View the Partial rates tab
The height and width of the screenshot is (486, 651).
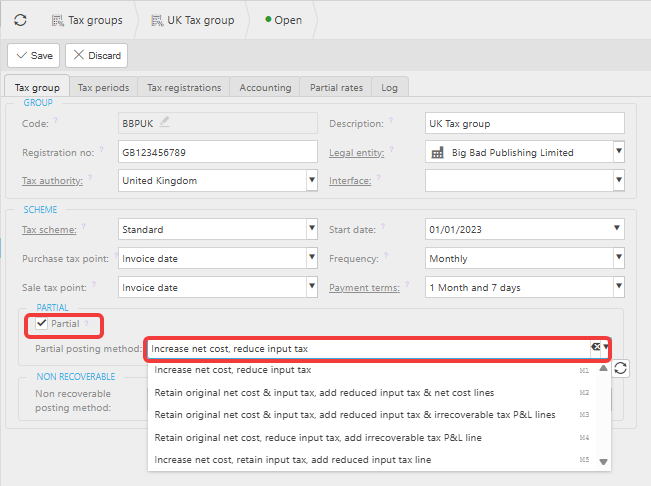336,87
